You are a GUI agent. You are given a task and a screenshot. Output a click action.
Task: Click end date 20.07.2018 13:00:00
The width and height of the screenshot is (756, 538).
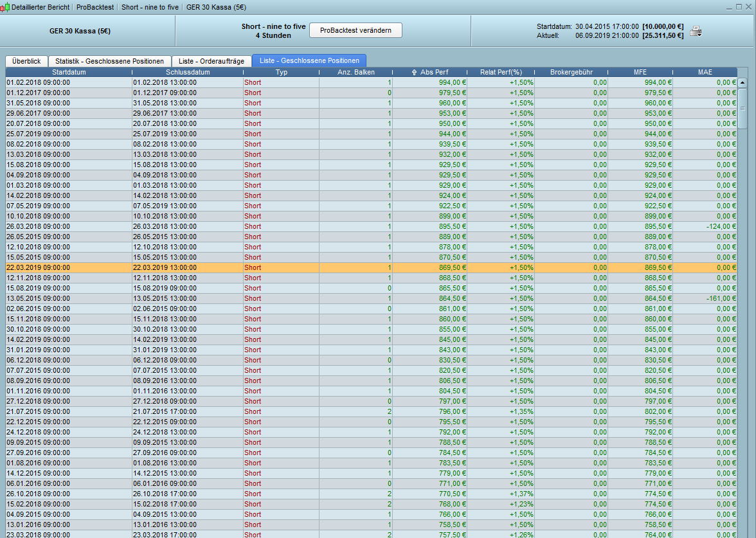click(x=165, y=123)
